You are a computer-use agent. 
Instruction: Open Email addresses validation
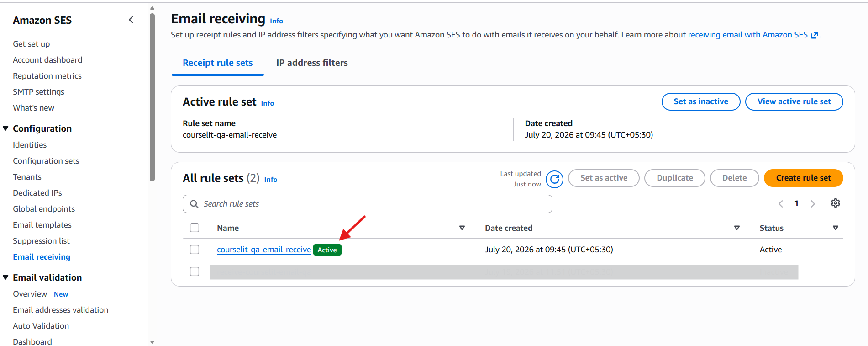pyautogui.click(x=61, y=310)
